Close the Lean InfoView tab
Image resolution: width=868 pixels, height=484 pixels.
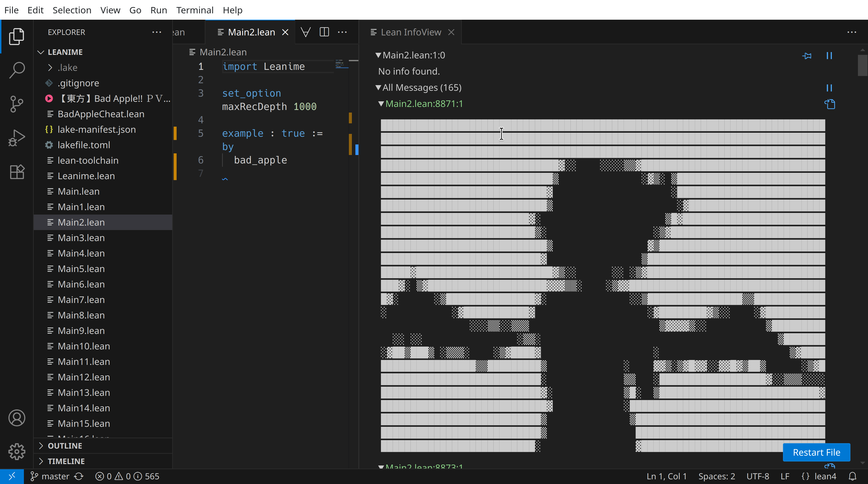click(451, 32)
